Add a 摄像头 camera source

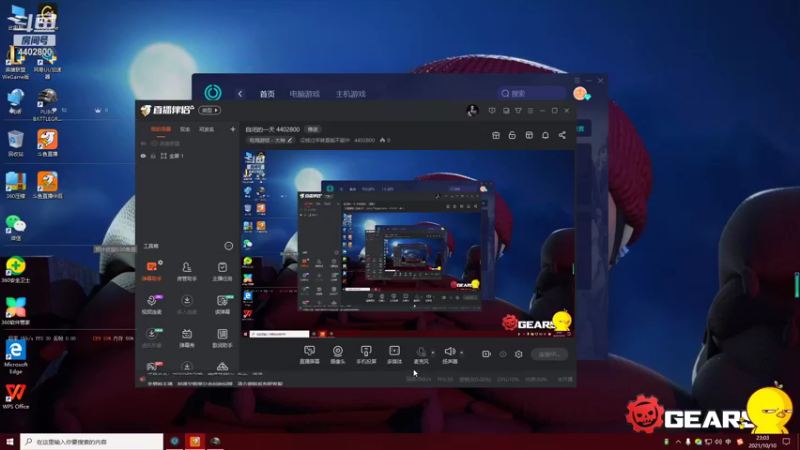[338, 355]
